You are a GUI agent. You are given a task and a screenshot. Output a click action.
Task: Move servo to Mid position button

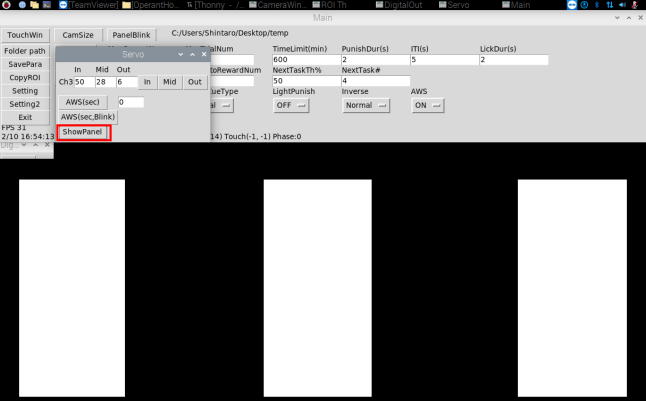tap(169, 82)
